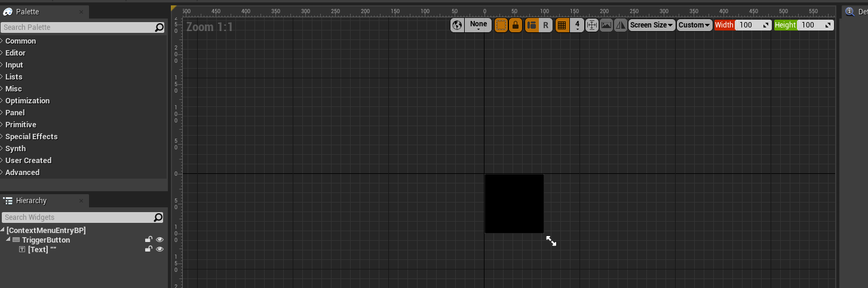Toggle grid snapping icon
Screen dimensions: 868x288
(562, 25)
